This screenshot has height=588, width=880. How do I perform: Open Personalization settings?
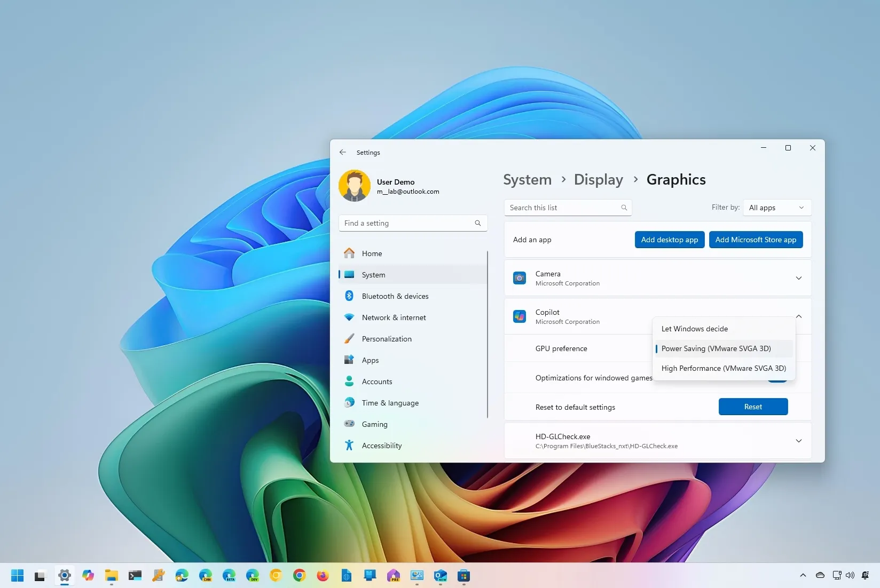tap(387, 339)
